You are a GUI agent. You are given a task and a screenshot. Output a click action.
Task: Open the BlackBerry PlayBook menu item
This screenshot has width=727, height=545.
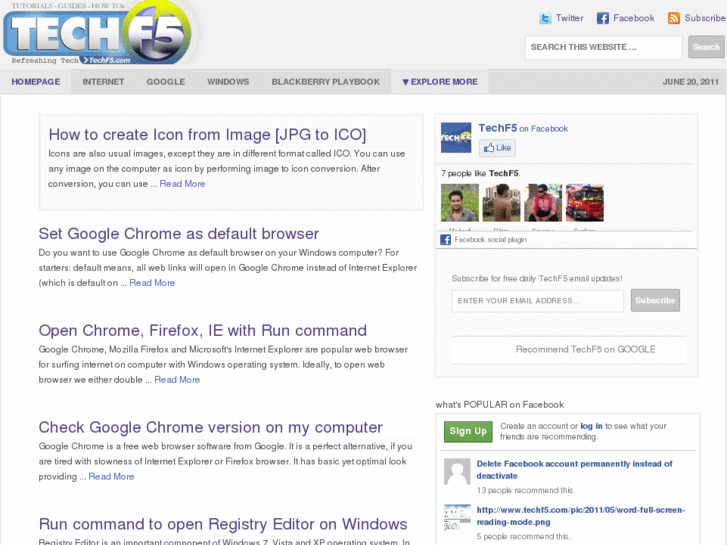(325, 82)
